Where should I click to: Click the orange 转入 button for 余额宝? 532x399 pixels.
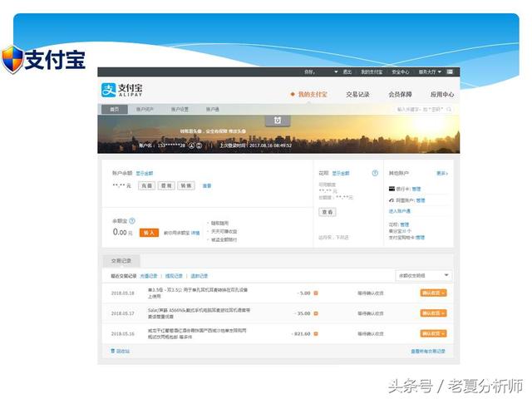tap(149, 233)
